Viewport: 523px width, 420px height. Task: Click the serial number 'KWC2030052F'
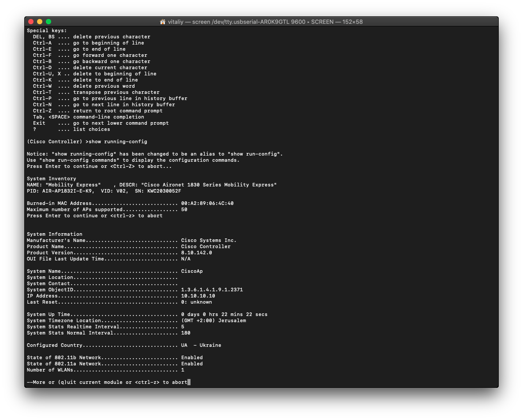pyautogui.click(x=164, y=191)
